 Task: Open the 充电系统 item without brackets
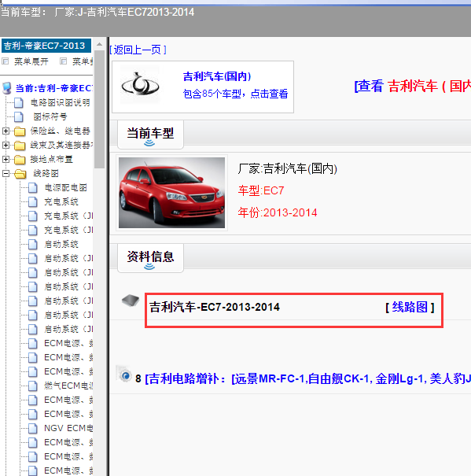[61, 202]
